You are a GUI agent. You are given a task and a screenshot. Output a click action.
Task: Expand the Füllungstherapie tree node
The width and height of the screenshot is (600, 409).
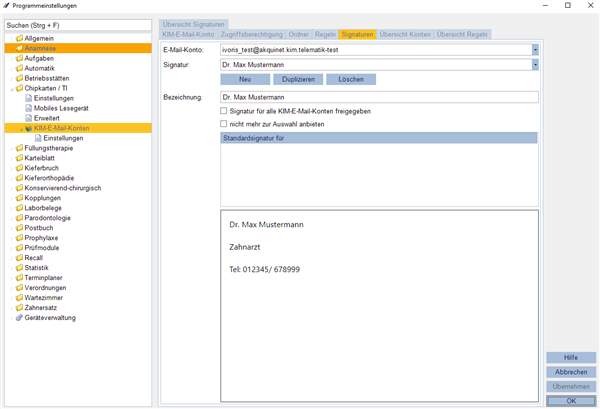[12, 148]
